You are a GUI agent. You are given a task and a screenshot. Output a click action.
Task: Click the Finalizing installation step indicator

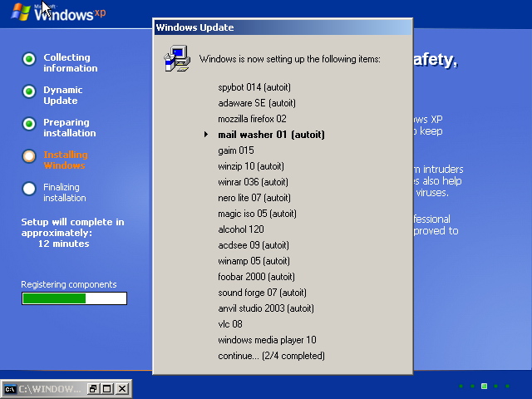point(29,188)
